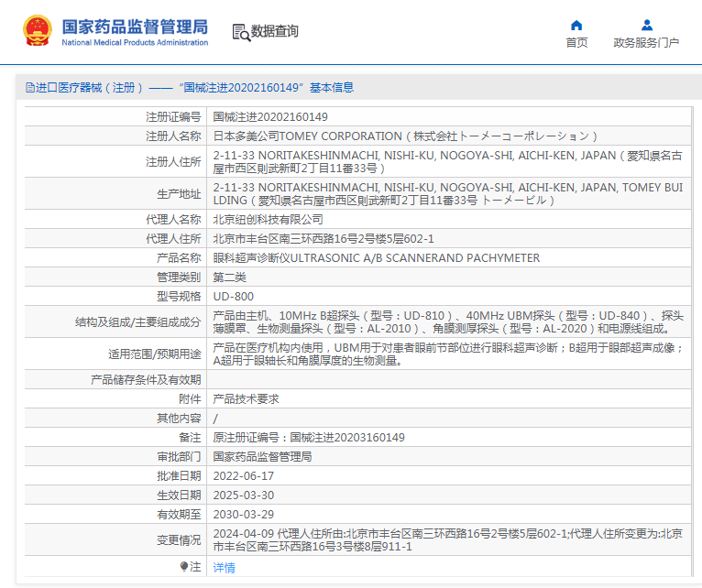
Task: Click the 数据查询 label
Action: click(274, 31)
